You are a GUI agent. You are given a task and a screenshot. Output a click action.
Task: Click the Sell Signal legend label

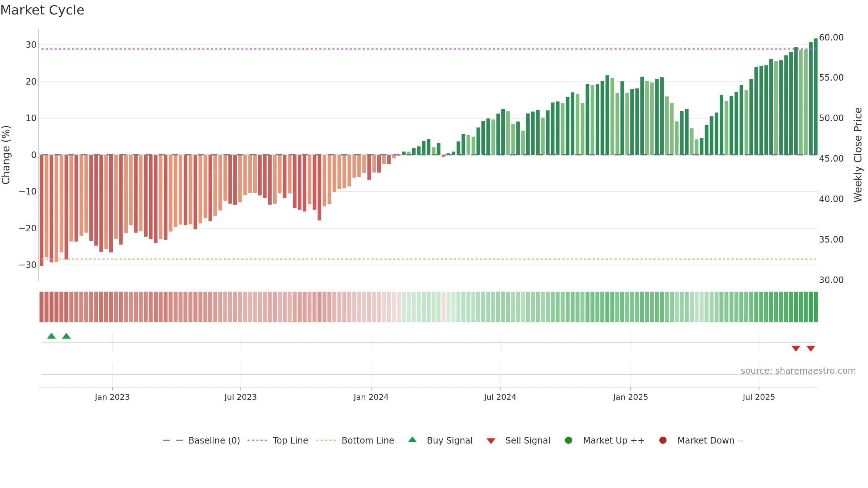[x=528, y=440]
